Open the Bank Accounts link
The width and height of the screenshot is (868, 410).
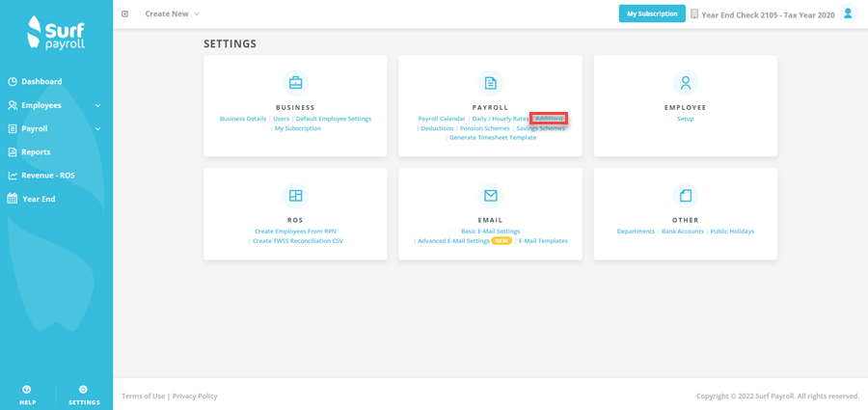point(683,231)
